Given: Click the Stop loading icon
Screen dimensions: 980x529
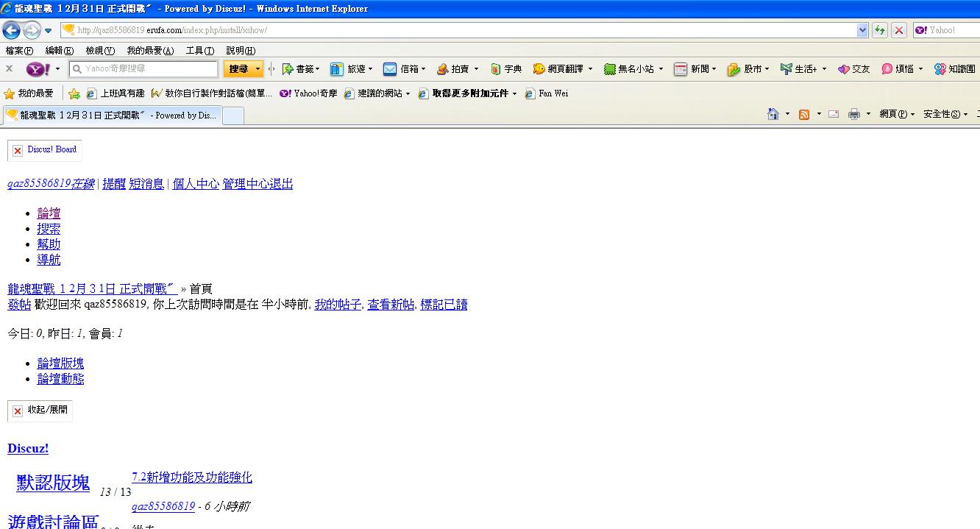Looking at the screenshot, I should (x=899, y=30).
